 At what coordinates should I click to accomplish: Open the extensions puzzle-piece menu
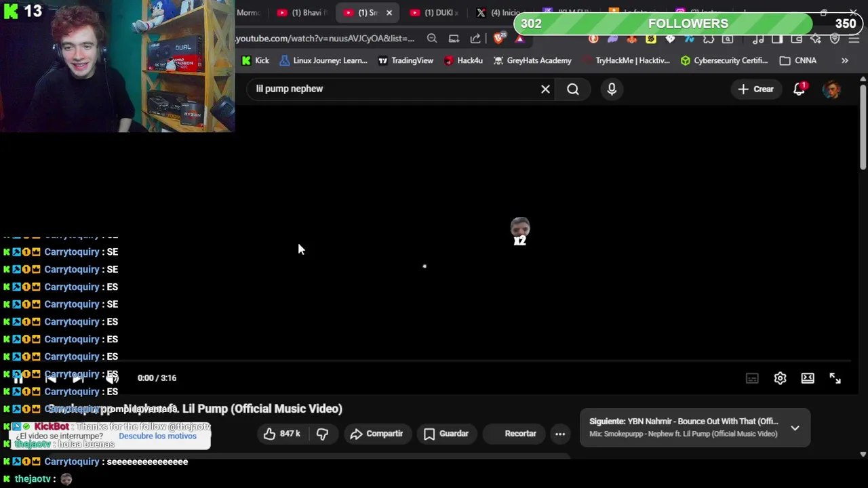[709, 39]
